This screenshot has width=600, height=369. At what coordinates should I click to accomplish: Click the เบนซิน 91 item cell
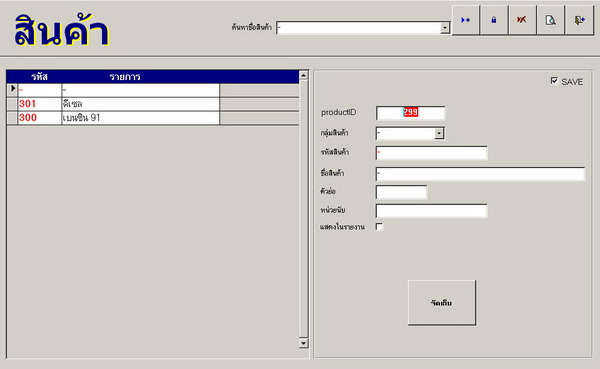coord(140,118)
